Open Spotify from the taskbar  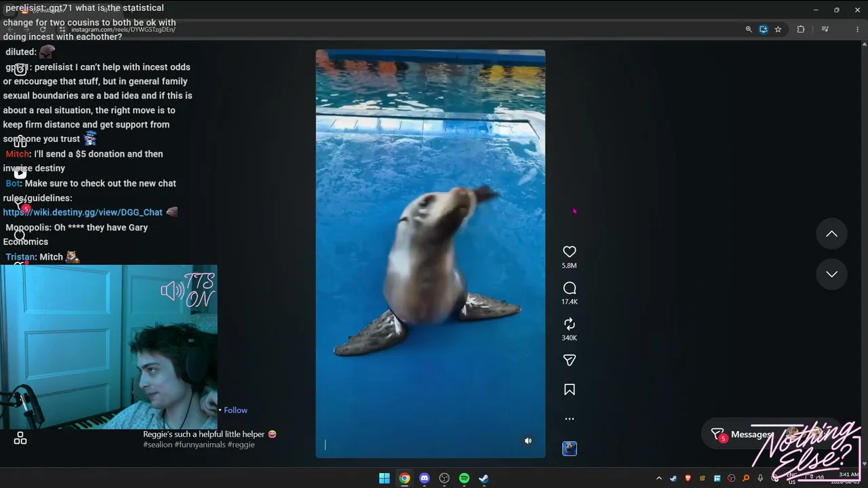[x=464, y=479]
